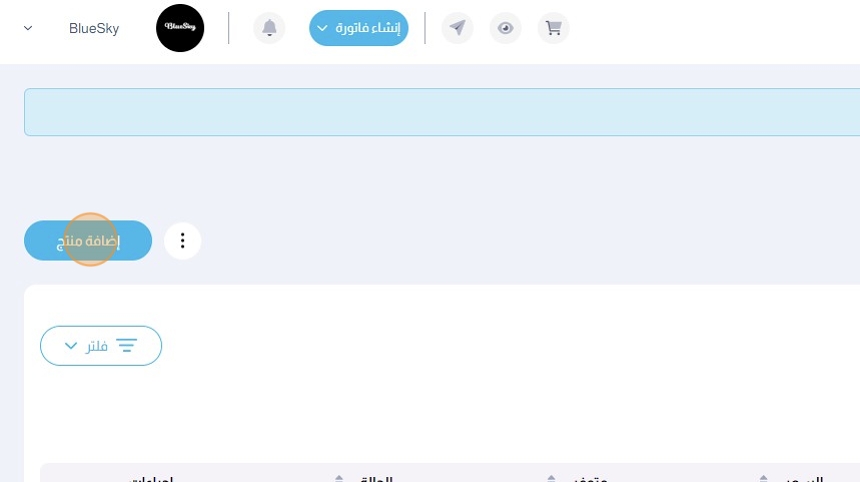The width and height of the screenshot is (860, 482).
Task: Click the الحالة column header text
Action: click(376, 479)
